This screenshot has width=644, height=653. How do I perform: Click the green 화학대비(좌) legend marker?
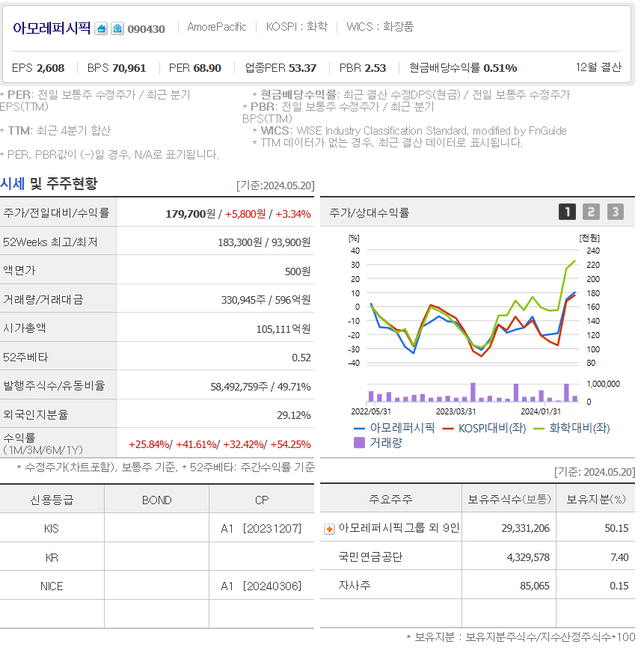click(539, 428)
